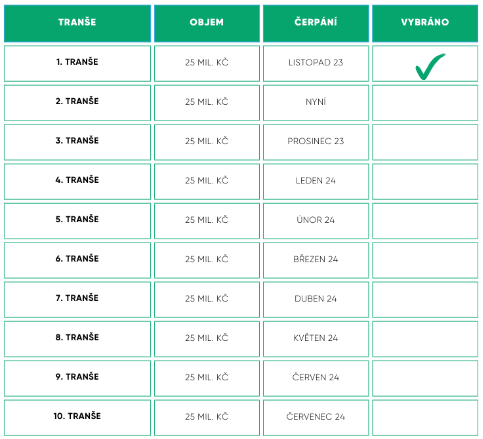Tick the empty Vybráno box for 3. tranše

[425, 142]
